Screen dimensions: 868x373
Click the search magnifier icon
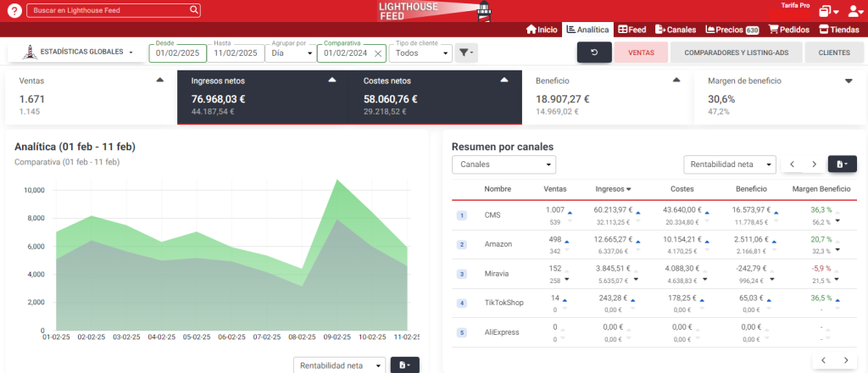click(x=194, y=10)
